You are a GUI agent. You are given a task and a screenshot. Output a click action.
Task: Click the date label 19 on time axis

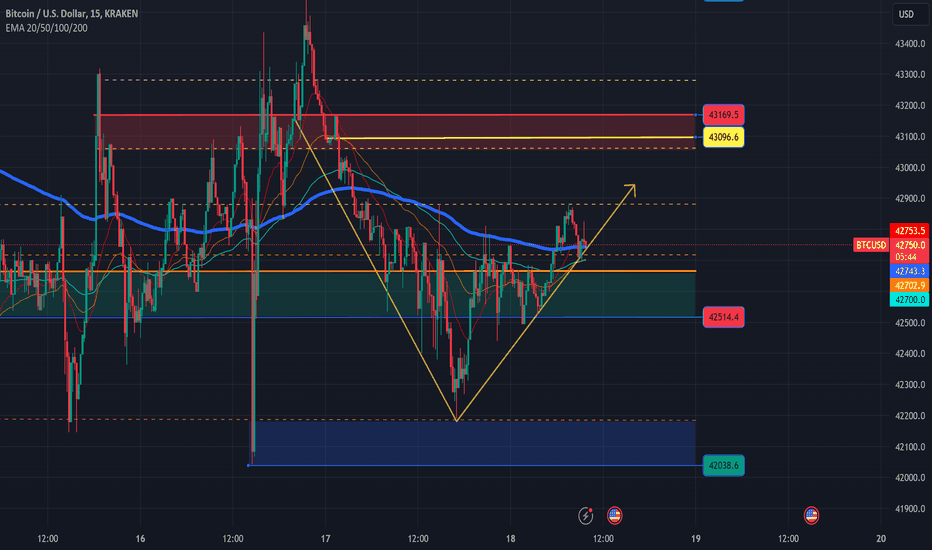point(695,539)
